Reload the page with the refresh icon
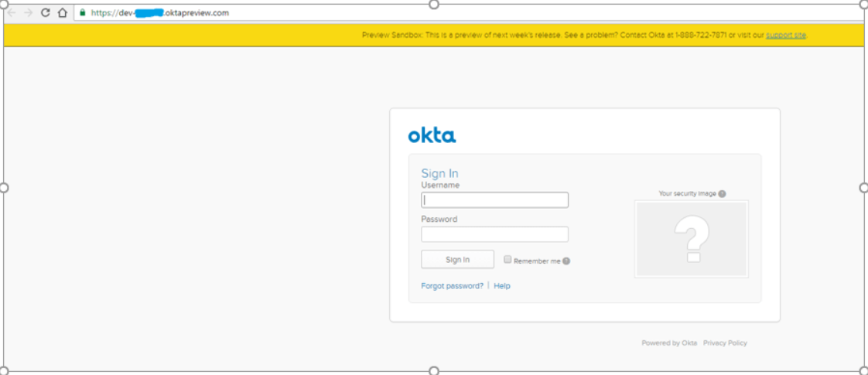This screenshot has width=868, height=375. coord(46,12)
